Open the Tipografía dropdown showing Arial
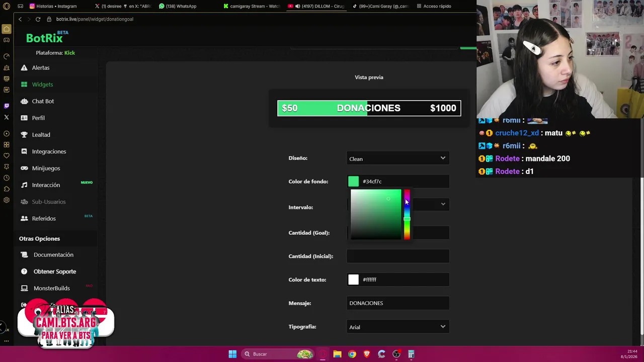Viewport: 644px width, 362px height. click(x=397, y=327)
